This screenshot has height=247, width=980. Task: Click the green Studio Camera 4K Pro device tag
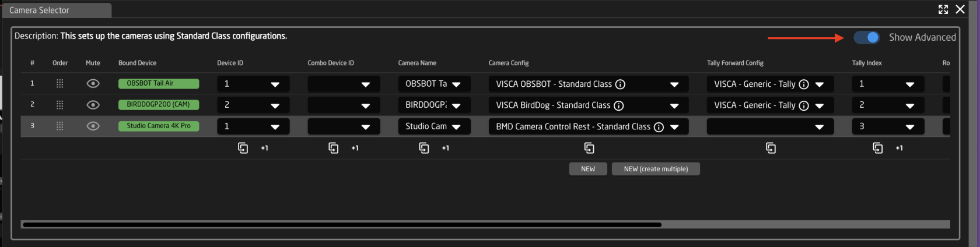click(159, 126)
